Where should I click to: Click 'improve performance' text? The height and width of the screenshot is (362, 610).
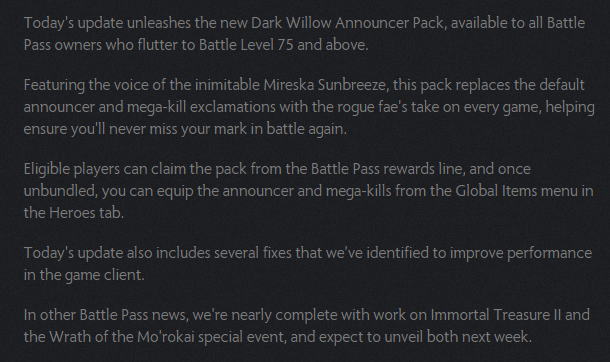point(521,253)
